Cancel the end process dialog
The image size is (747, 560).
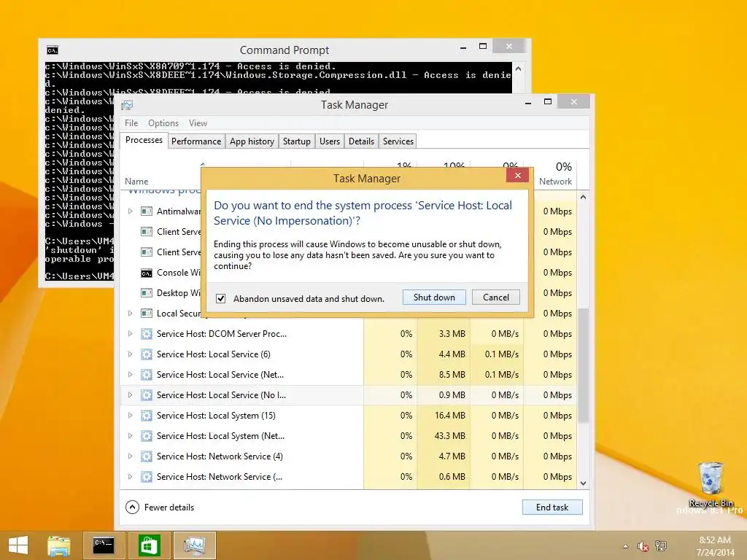[x=495, y=297]
